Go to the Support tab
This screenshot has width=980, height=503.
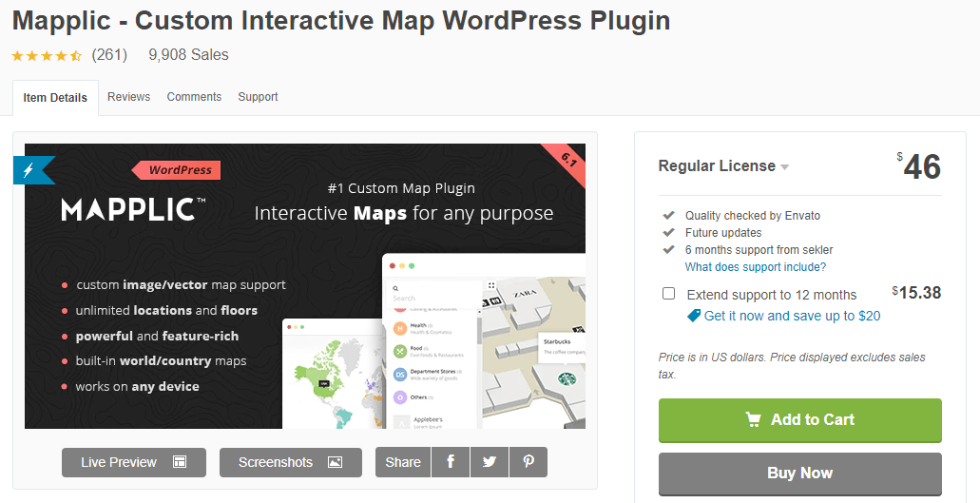click(x=258, y=97)
